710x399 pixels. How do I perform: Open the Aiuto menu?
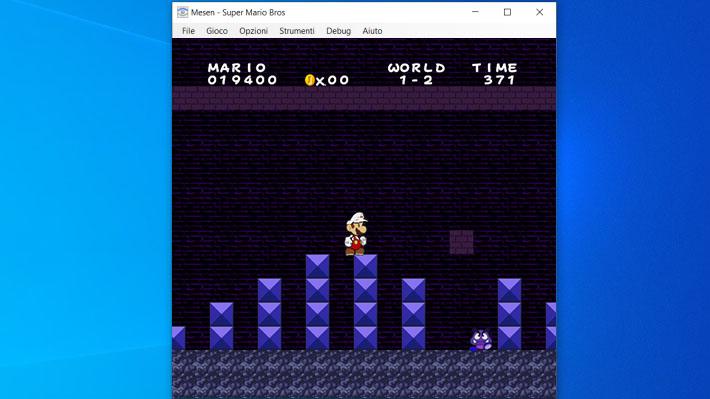pyautogui.click(x=372, y=31)
